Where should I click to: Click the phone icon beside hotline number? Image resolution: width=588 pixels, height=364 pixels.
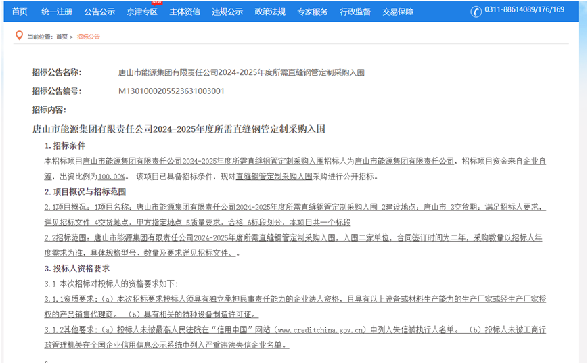(476, 12)
